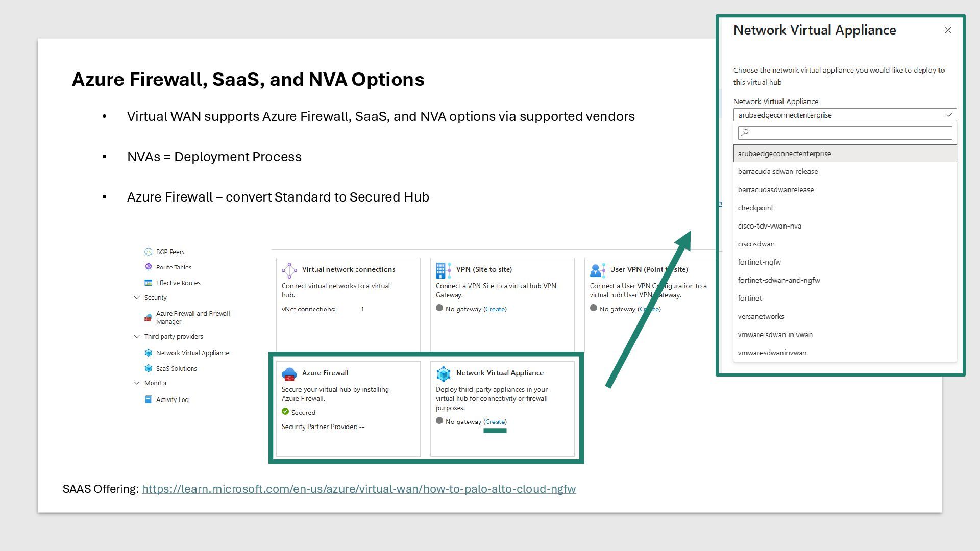980x551 pixels.
Task: Open the Palo Alto cloud NGFW learn link
Action: click(x=359, y=489)
